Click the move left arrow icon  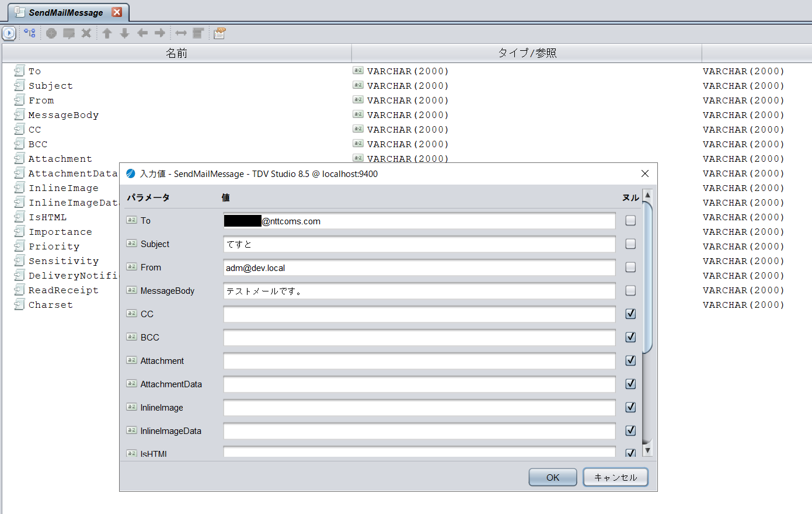pos(142,33)
